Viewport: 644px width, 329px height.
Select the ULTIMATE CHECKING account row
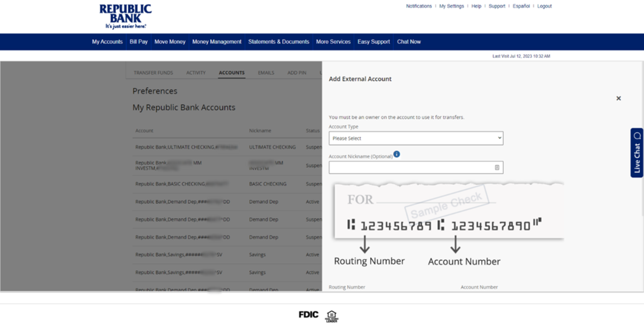227,147
